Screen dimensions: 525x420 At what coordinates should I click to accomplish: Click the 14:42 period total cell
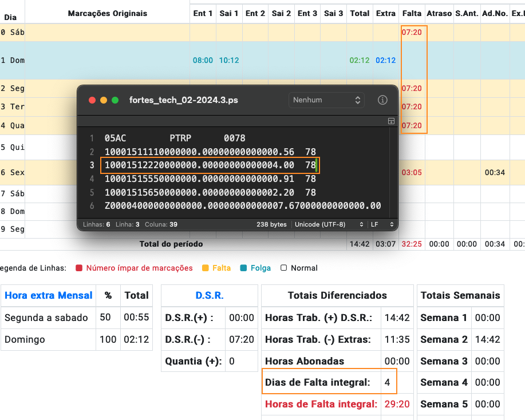click(x=360, y=244)
